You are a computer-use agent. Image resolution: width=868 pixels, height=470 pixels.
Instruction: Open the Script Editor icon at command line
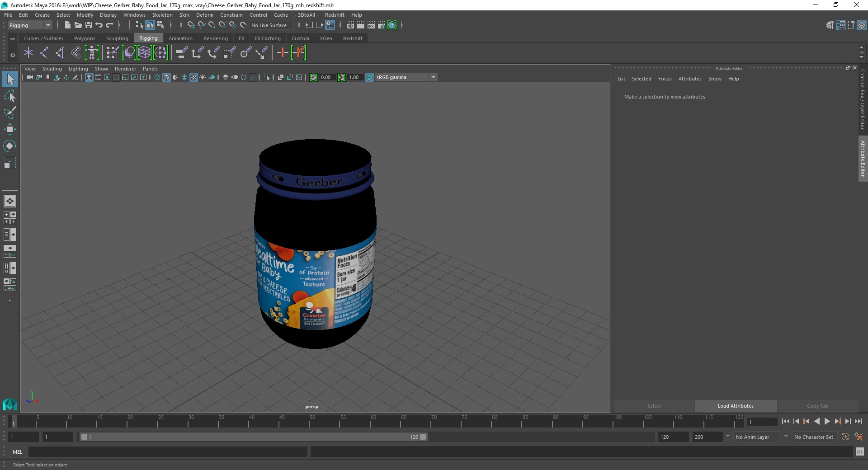[859, 452]
